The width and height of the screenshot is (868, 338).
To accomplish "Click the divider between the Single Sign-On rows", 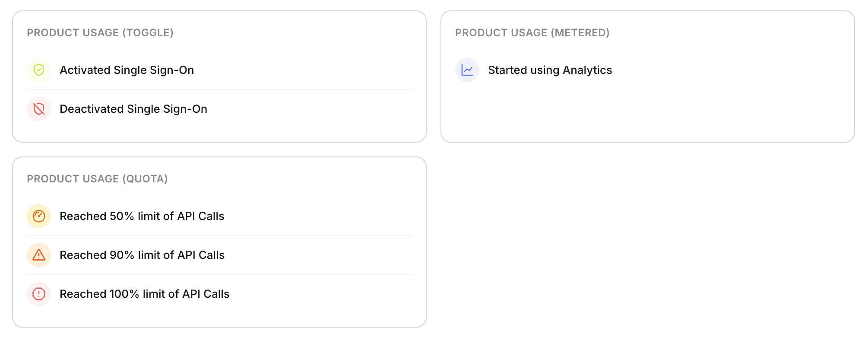I will (219, 89).
